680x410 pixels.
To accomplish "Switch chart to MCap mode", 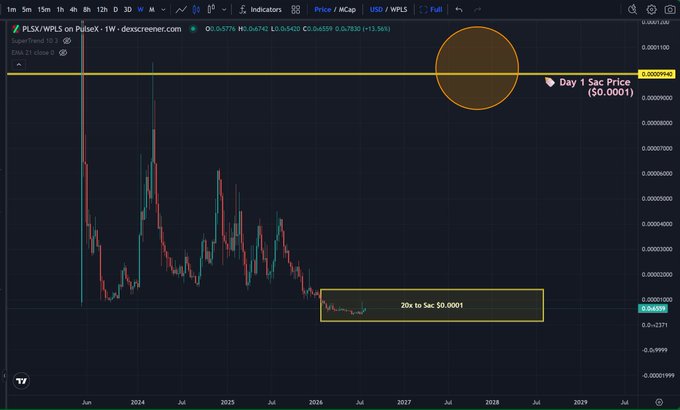I will click(347, 9).
